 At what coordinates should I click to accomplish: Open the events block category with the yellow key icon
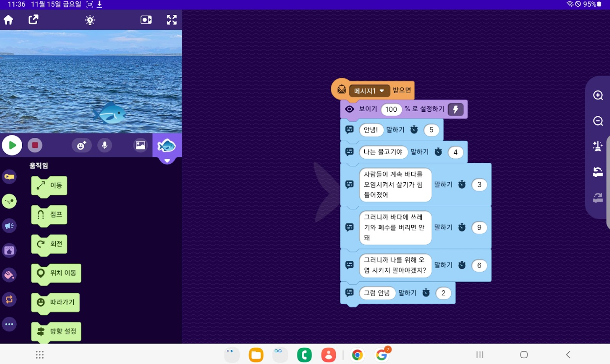pyautogui.click(x=9, y=177)
